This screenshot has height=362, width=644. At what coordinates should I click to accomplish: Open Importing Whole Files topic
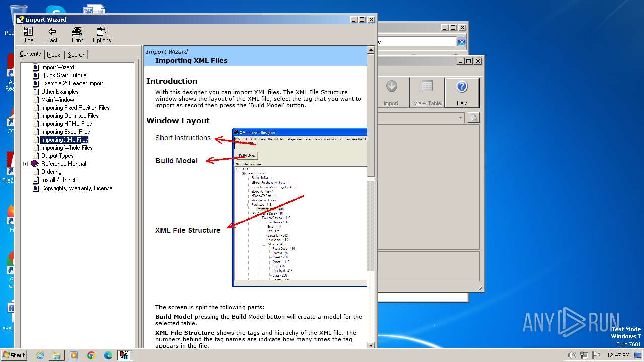tap(66, 148)
